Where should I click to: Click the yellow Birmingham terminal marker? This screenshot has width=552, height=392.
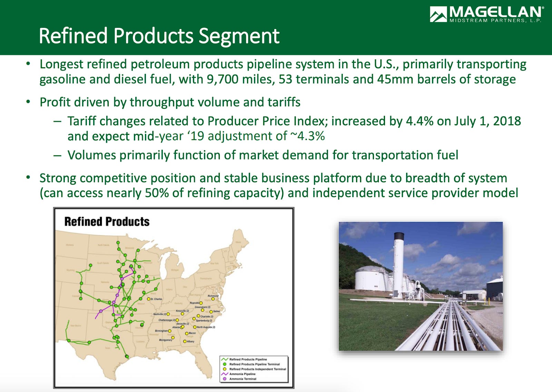(x=170, y=331)
